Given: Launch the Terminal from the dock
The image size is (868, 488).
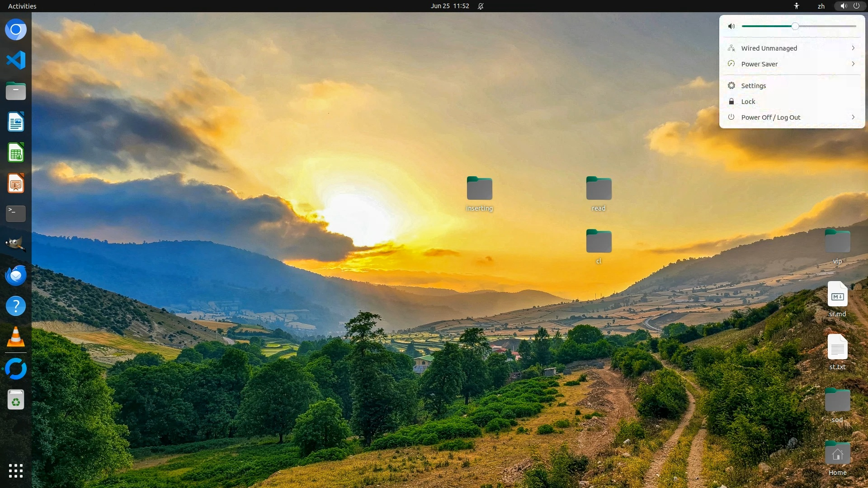Looking at the screenshot, I should tap(16, 214).
